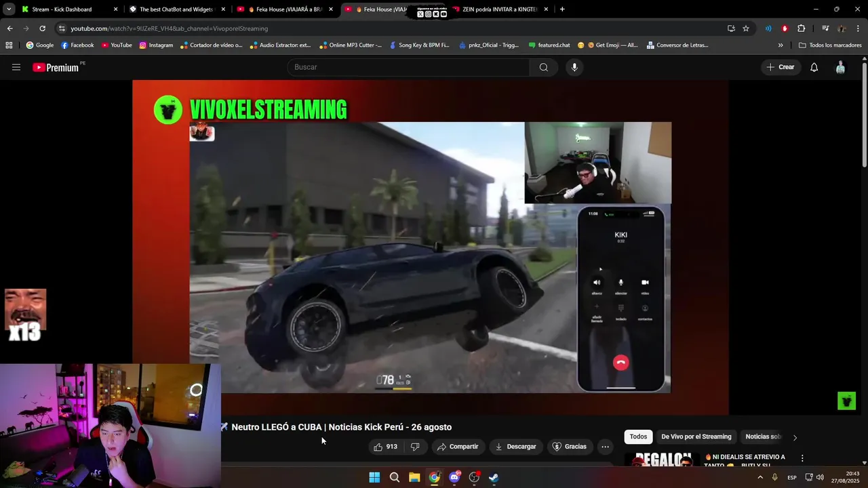Click the Gracias super thanks button

click(x=570, y=447)
